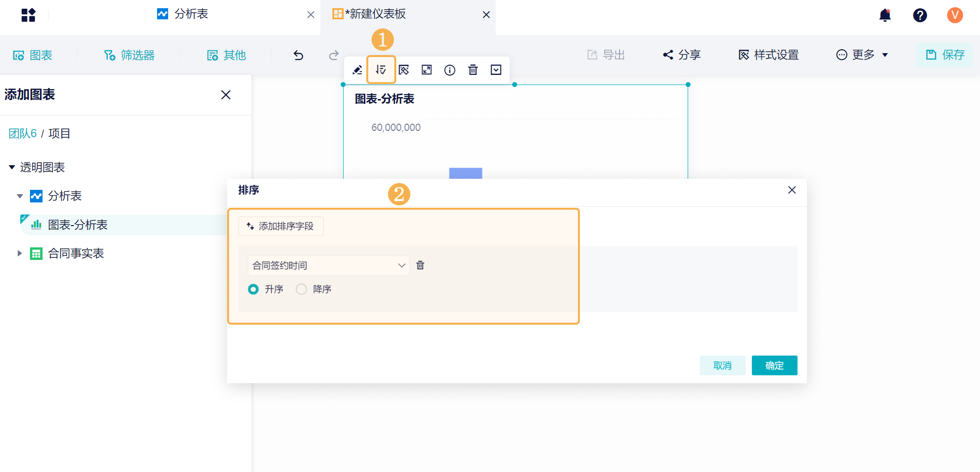Image resolution: width=980 pixels, height=472 pixels.
Task: Open notifications bell icon
Action: [x=885, y=15]
